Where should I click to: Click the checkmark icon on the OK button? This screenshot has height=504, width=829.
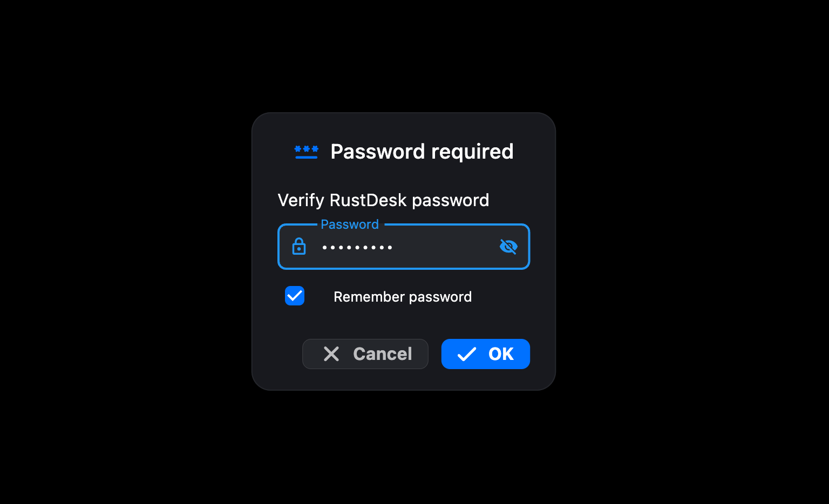click(466, 354)
